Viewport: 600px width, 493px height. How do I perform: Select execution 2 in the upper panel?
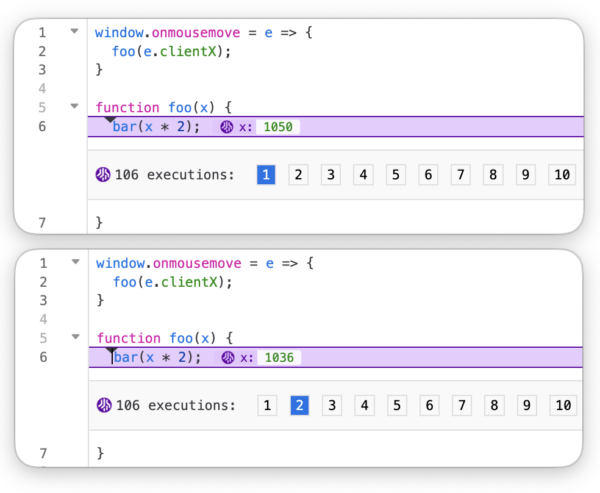pos(298,175)
